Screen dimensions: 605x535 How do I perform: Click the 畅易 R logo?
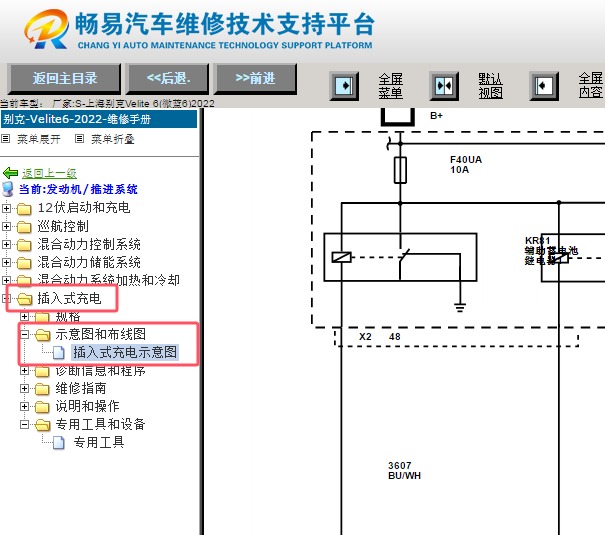pos(47,29)
